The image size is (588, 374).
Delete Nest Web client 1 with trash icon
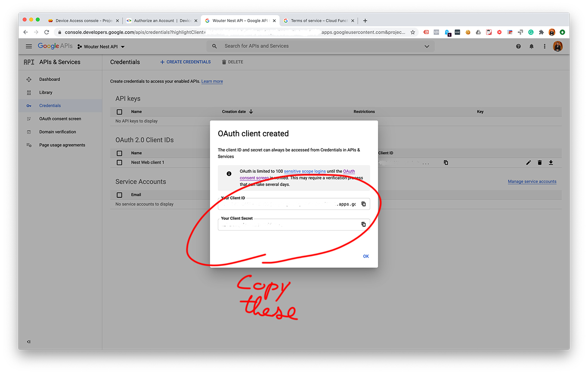coord(540,162)
